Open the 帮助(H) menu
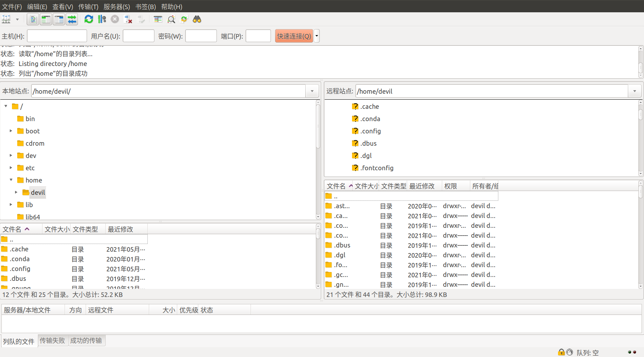The height and width of the screenshot is (357, 644). [172, 7]
